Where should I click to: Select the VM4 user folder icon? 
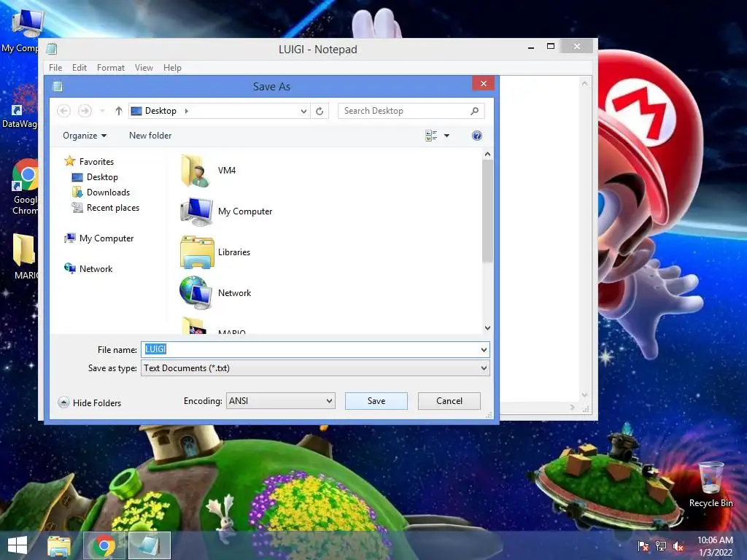[x=196, y=171]
